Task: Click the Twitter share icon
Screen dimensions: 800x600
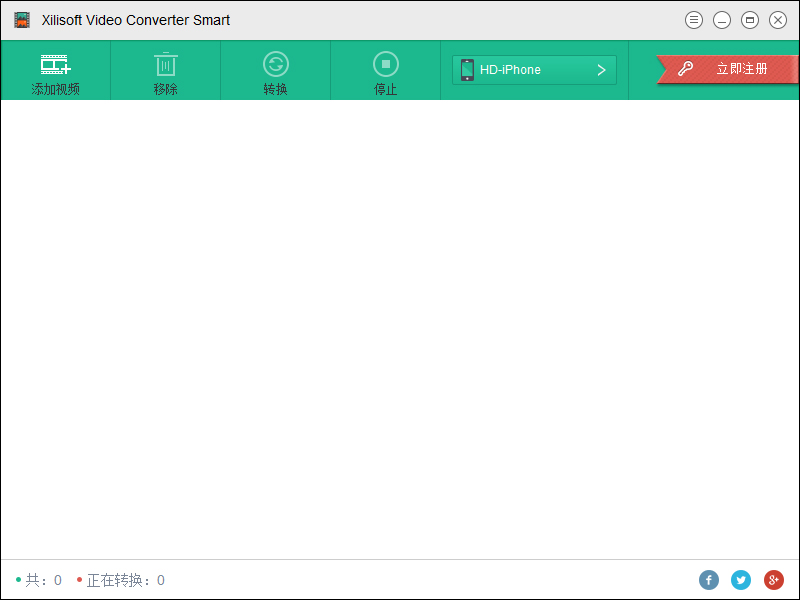Action: pos(741,580)
